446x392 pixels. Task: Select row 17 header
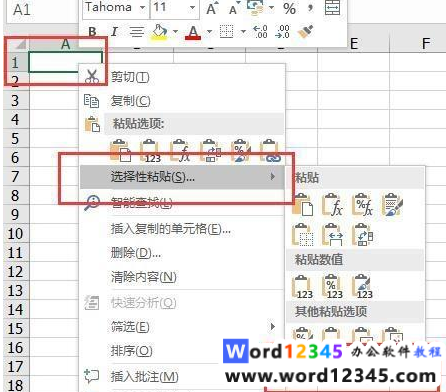click(x=15, y=367)
